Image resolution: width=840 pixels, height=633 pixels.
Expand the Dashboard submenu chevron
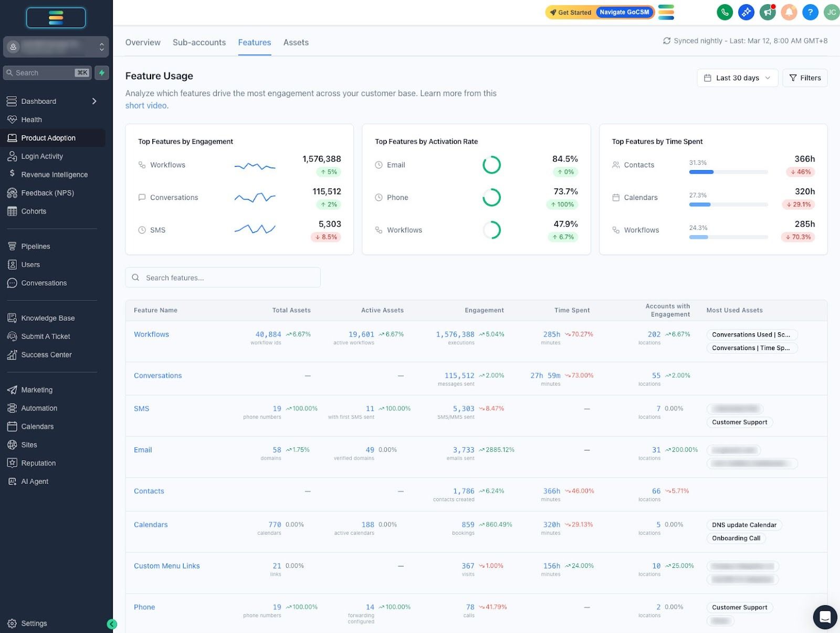point(94,101)
